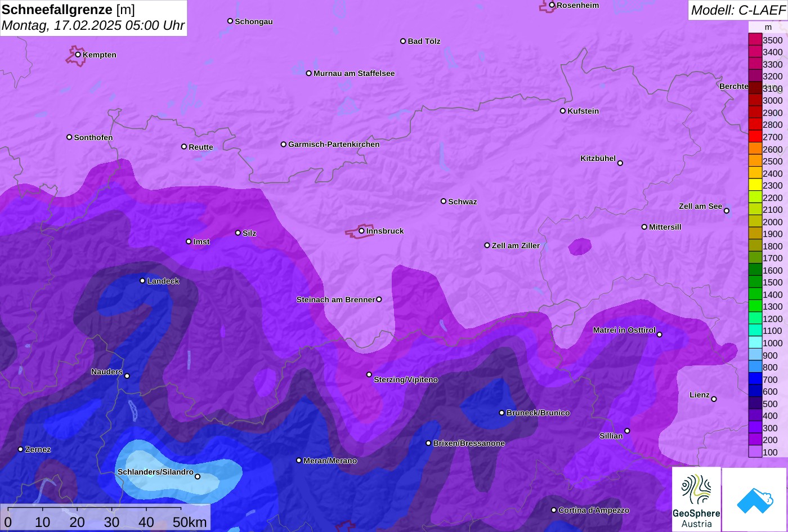Click the 'Steinach am Brenner' label
This screenshot has height=532, width=788.
335,299
